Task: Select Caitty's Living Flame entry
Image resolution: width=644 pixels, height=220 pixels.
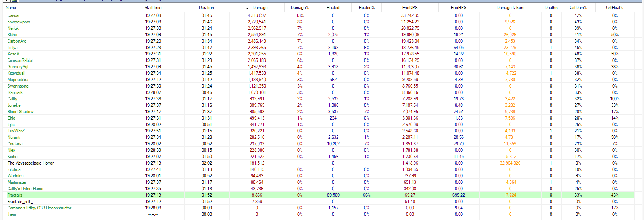Action: pos(25,189)
